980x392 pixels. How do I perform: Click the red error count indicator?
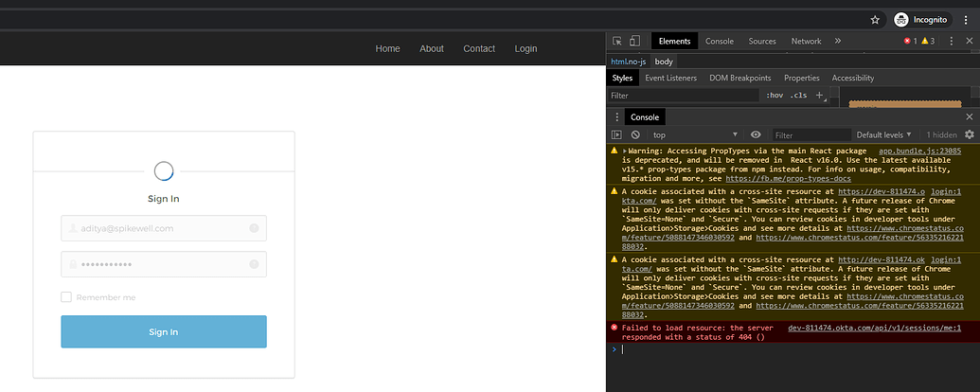coord(910,41)
